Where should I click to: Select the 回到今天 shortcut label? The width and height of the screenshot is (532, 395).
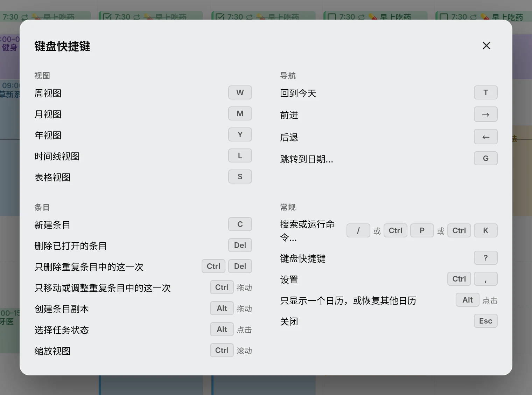[298, 93]
